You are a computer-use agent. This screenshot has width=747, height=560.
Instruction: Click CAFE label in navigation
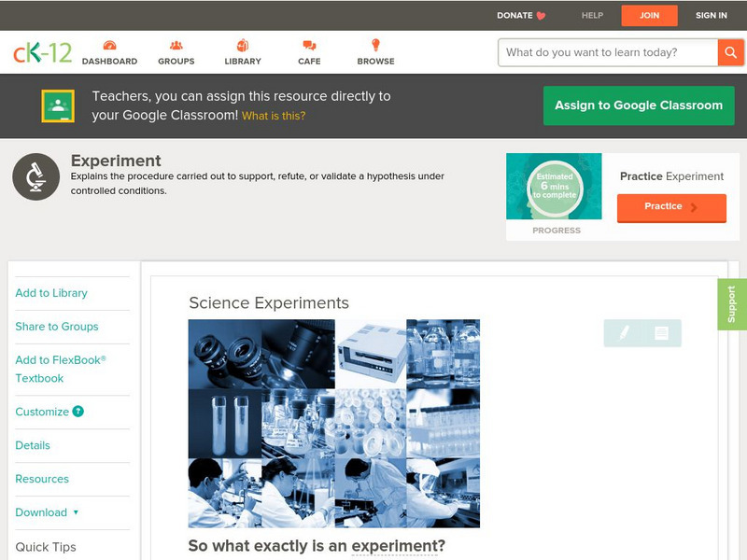(x=309, y=62)
